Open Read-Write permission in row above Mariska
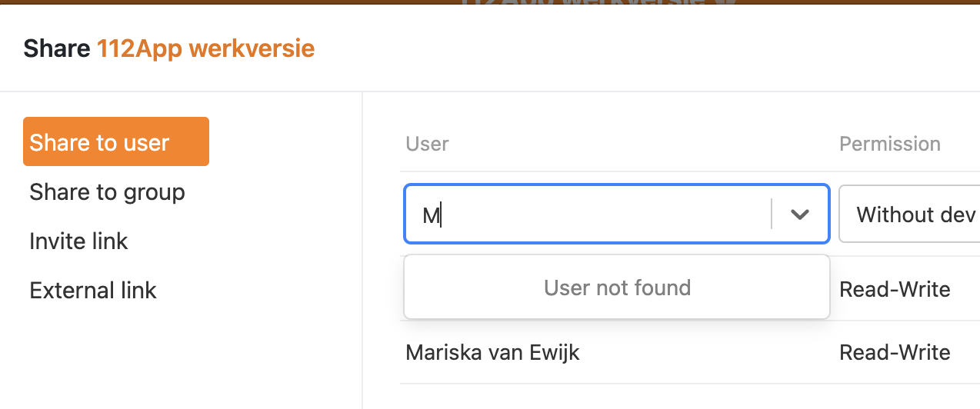 [x=895, y=289]
